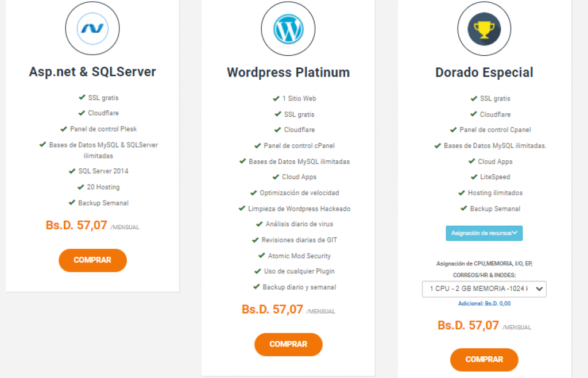Click the Asp.net & SQLServer heading
The height and width of the screenshot is (378, 588).
[92, 72]
